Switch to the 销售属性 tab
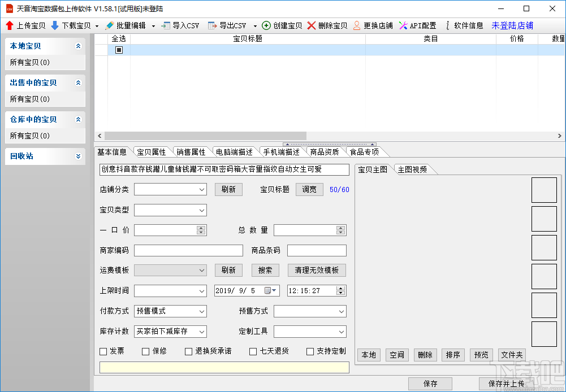The image size is (566, 392). click(191, 152)
